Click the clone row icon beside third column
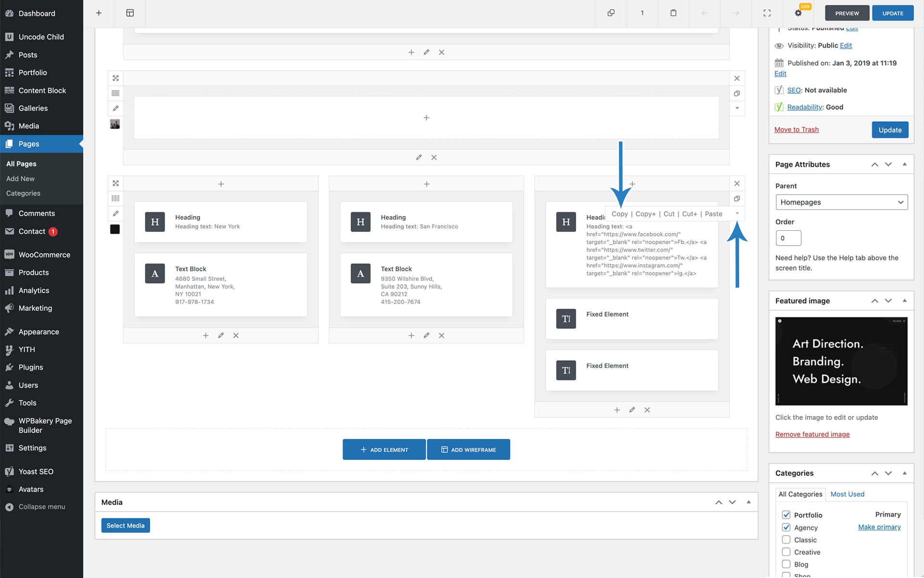924x578 pixels. [737, 198]
